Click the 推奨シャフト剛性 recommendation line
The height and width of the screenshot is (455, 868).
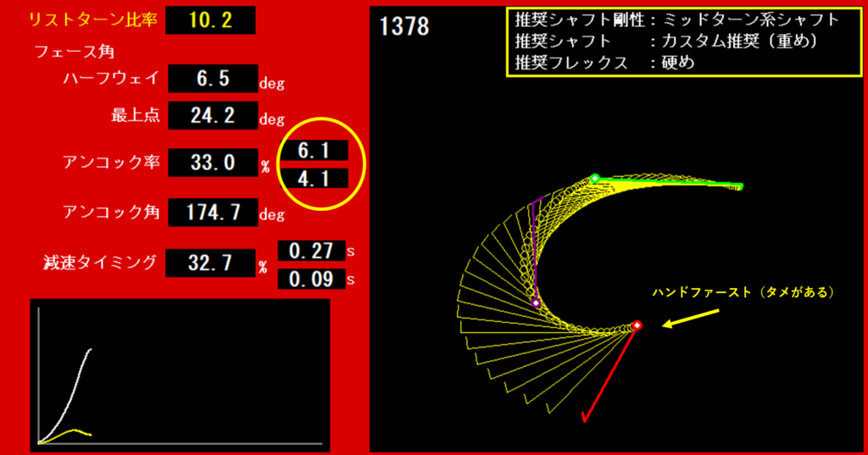tap(676, 19)
